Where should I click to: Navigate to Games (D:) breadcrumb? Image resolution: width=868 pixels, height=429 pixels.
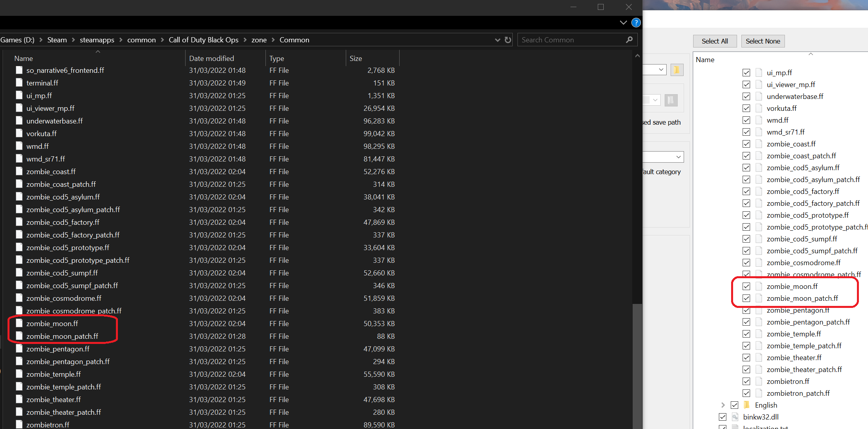(17, 40)
